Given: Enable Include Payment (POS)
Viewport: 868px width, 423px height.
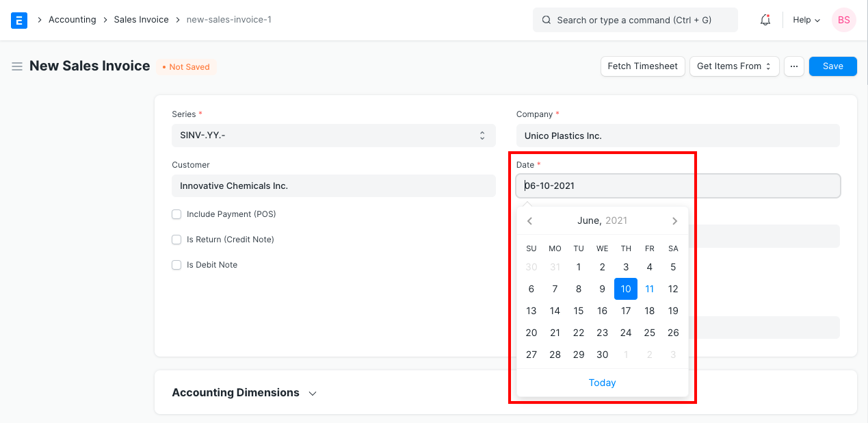Looking at the screenshot, I should 176,214.
